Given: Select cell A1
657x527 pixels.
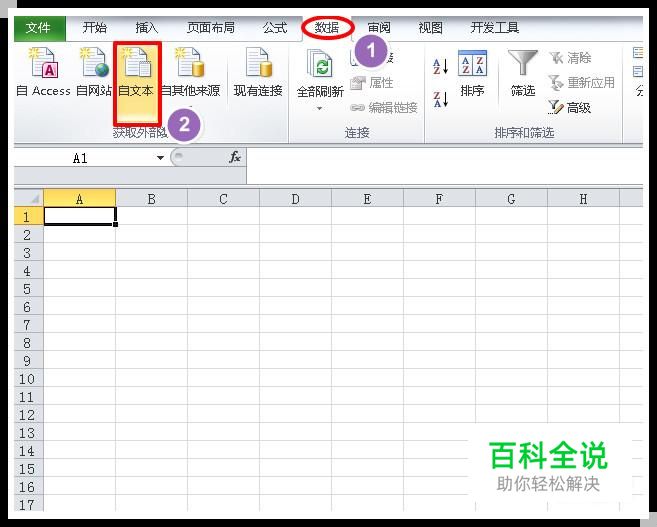Looking at the screenshot, I should pos(80,216).
